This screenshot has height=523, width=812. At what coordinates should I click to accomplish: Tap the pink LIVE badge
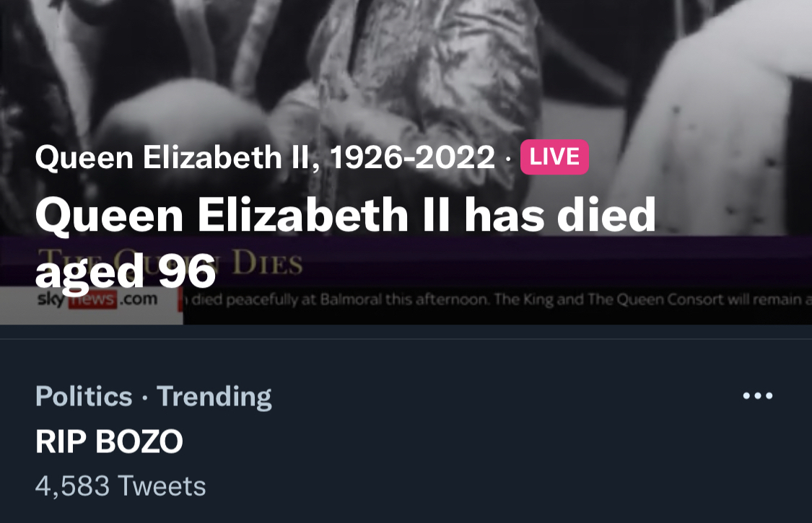pyautogui.click(x=554, y=157)
